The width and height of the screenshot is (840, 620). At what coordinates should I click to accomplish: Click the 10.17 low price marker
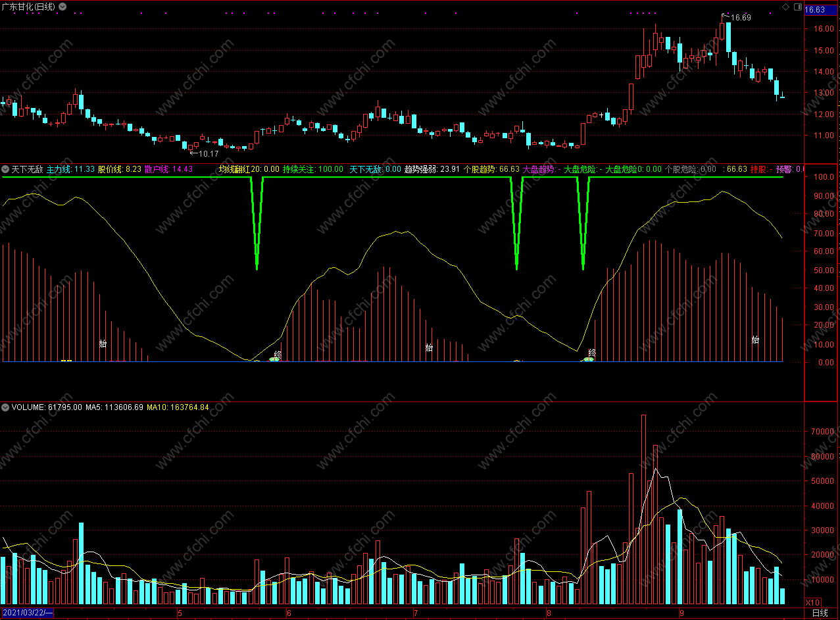pos(209,153)
